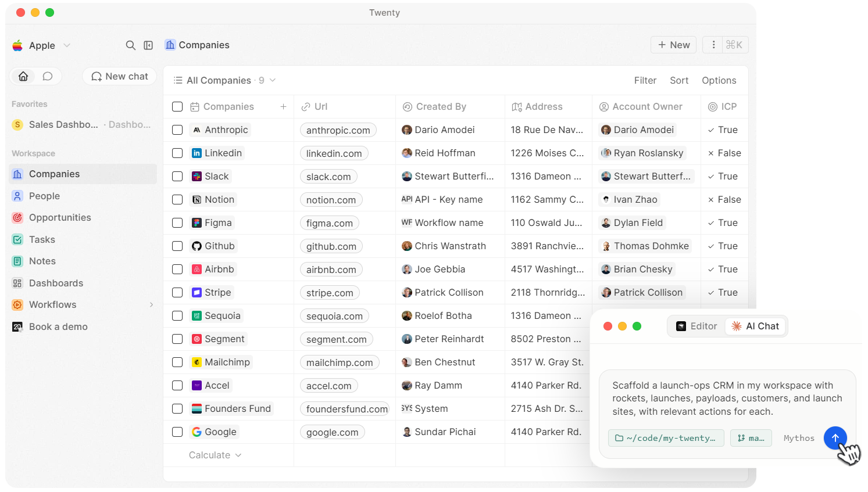Open the three-dot menu near New
The image size is (868, 492).
click(x=713, y=45)
